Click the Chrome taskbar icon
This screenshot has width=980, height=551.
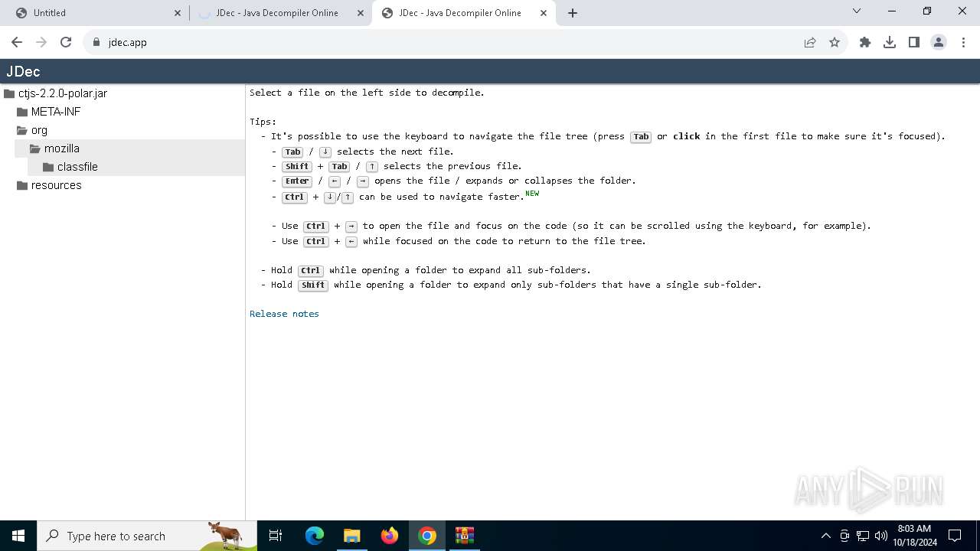tap(427, 536)
